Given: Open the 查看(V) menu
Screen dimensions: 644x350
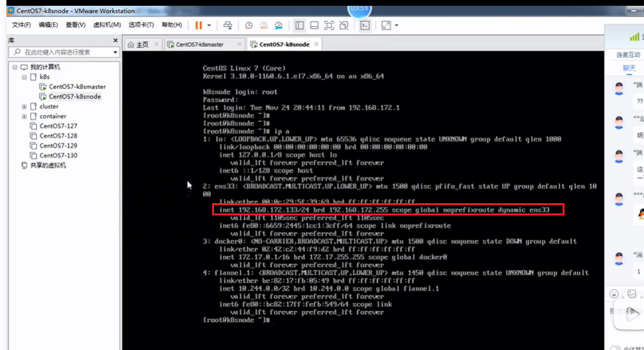Looking at the screenshot, I should click(x=76, y=25).
